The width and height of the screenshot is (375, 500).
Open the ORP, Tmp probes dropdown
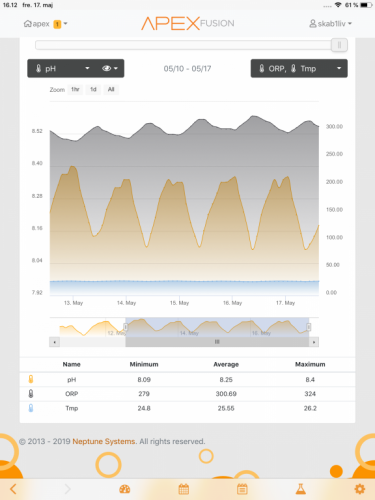click(299, 69)
